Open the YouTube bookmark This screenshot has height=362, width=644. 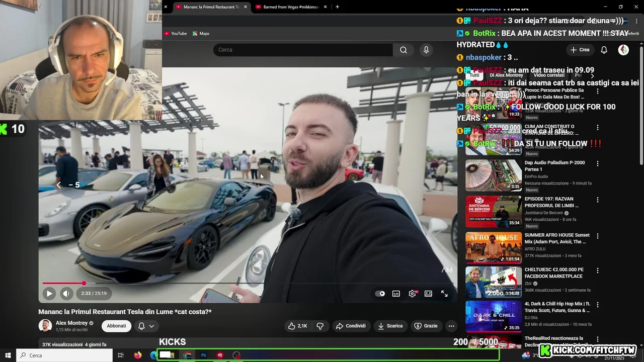pyautogui.click(x=176, y=34)
